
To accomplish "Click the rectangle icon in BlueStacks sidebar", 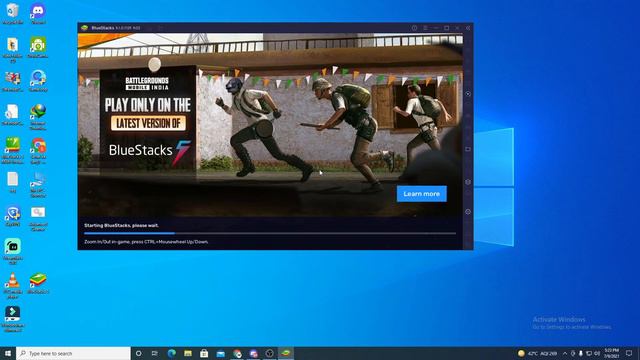I will [468, 149].
